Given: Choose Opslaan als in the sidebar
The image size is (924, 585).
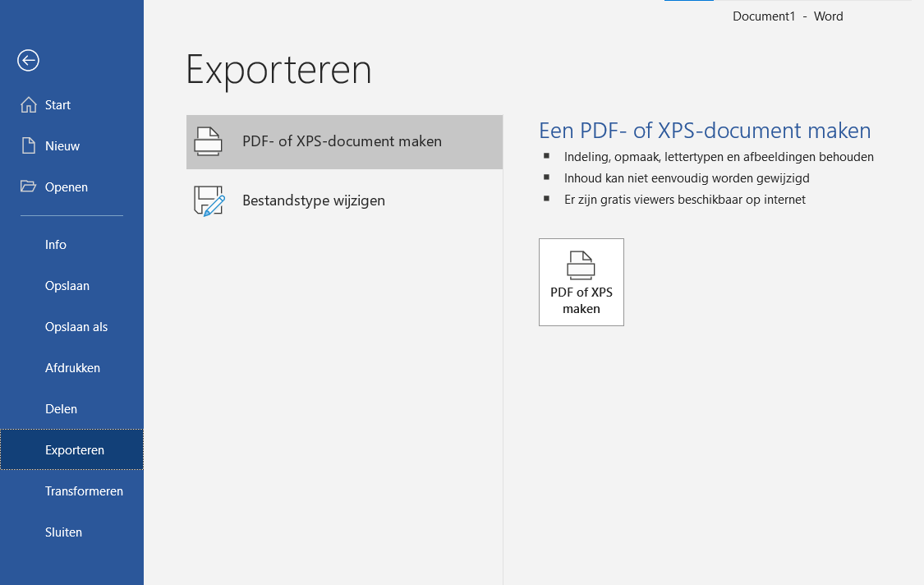Looking at the screenshot, I should (72, 327).
